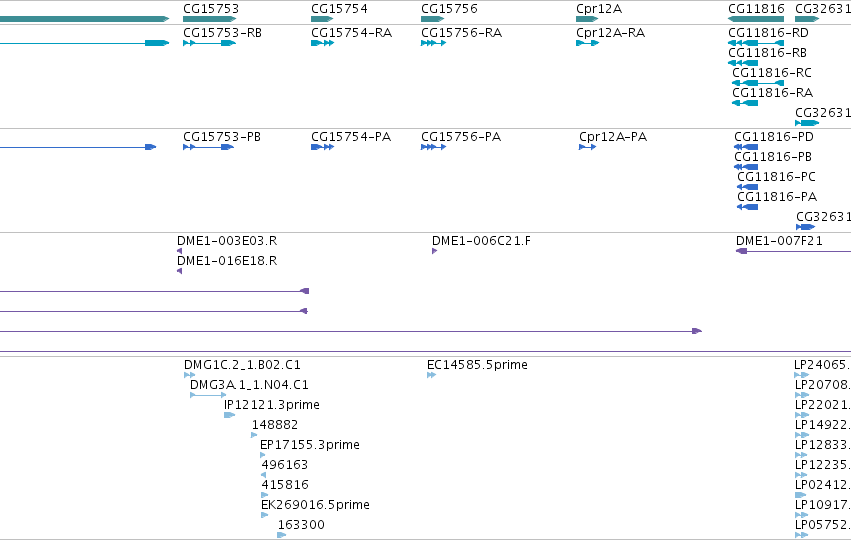This screenshot has width=851, height=540.
Task: Click the CG11816 gene label
Action: (757, 9)
